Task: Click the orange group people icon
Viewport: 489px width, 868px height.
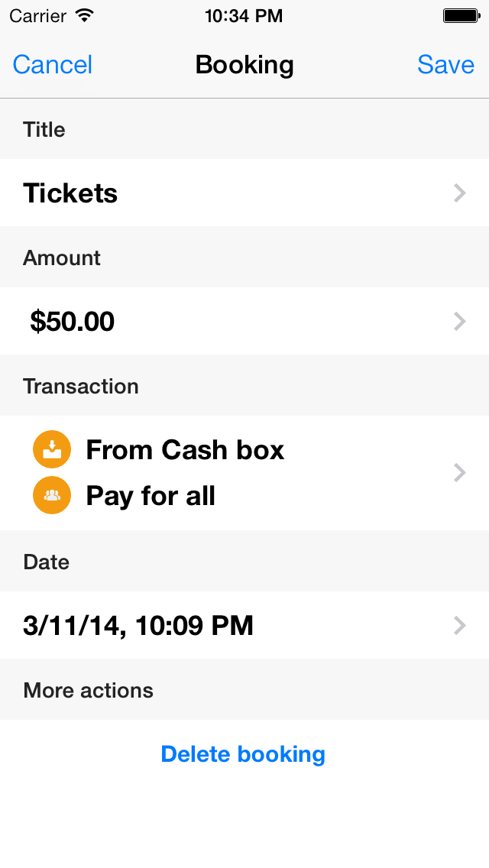Action: pos(52,495)
